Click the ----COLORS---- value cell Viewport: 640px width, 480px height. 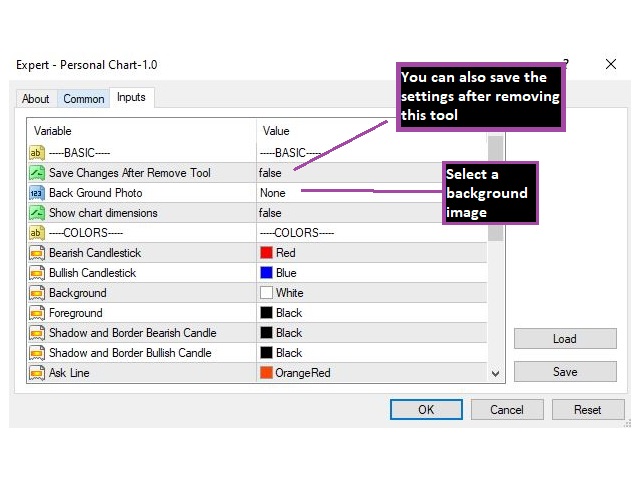point(372,233)
